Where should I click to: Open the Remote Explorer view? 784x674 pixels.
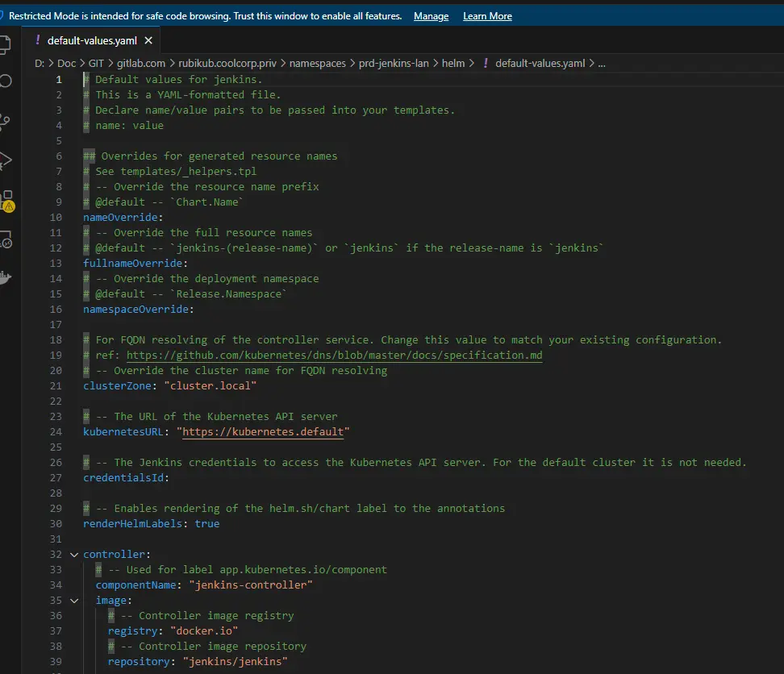[6, 239]
